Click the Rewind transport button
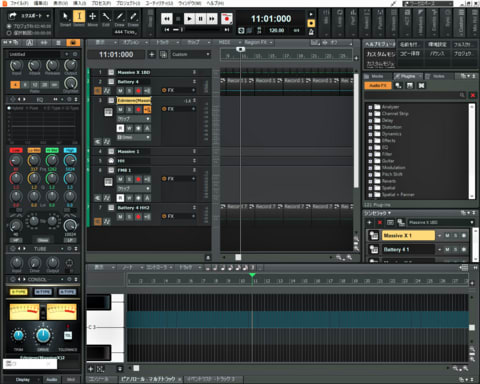Image resolution: width=480 pixels, height=384 pixels. click(167, 19)
